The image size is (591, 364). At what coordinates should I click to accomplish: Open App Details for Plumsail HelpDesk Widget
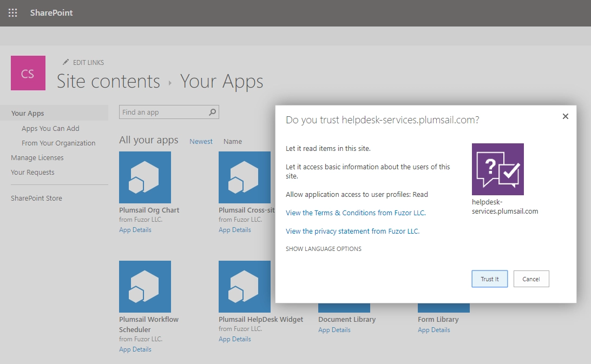click(x=234, y=339)
